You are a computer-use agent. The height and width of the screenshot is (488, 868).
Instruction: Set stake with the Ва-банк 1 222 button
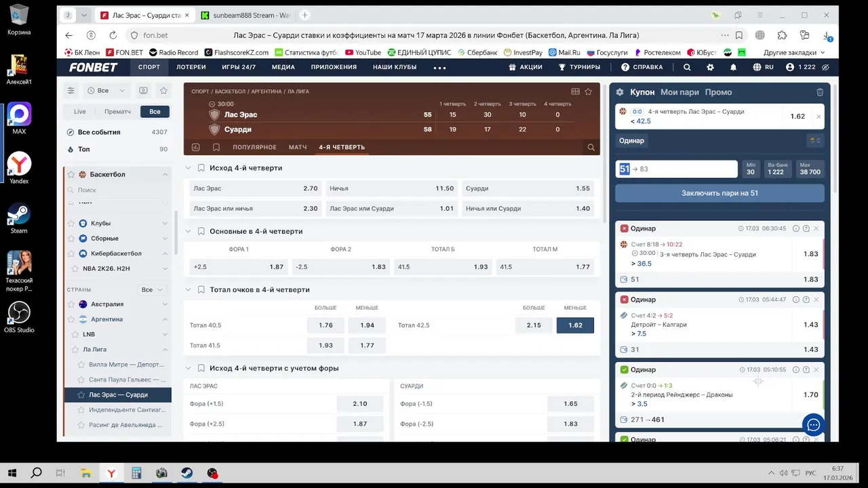click(x=778, y=169)
